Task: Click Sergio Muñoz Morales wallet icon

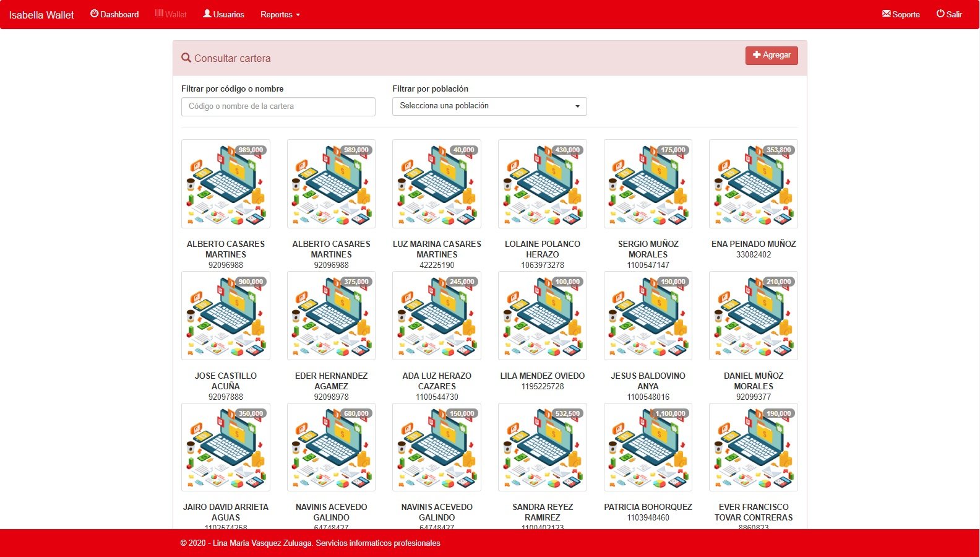Action: click(648, 184)
